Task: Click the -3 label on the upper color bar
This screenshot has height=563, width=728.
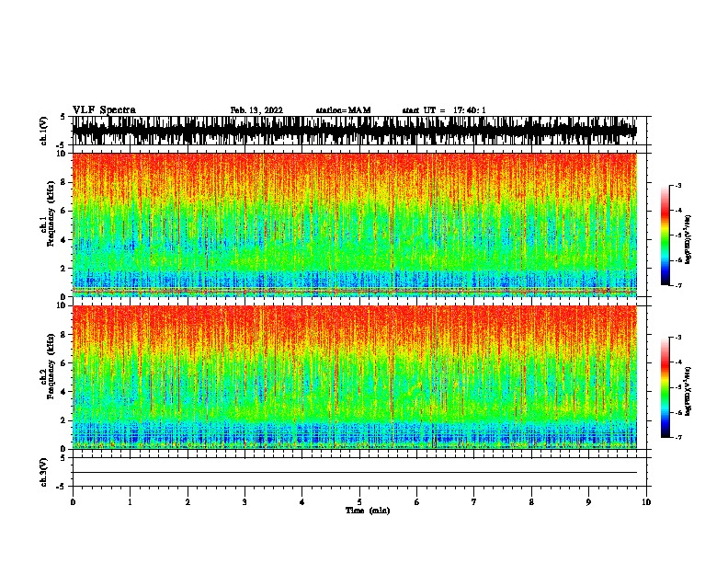Action: (678, 186)
